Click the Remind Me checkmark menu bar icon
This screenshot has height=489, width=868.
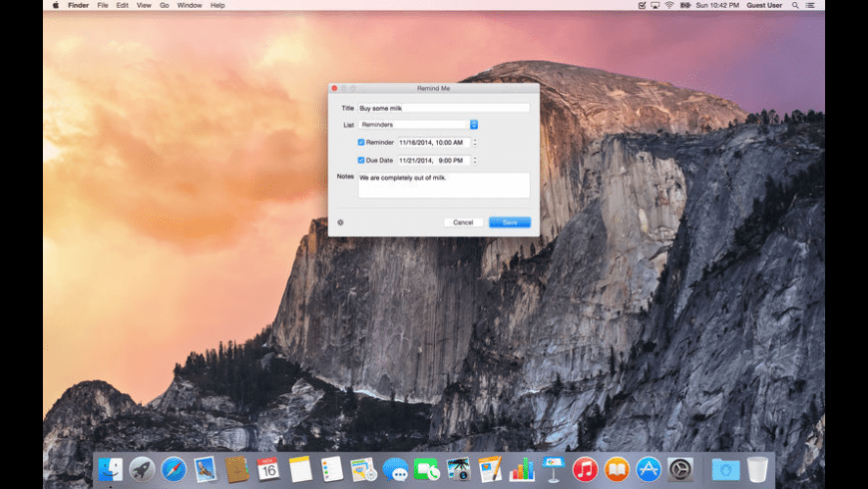[x=642, y=5]
